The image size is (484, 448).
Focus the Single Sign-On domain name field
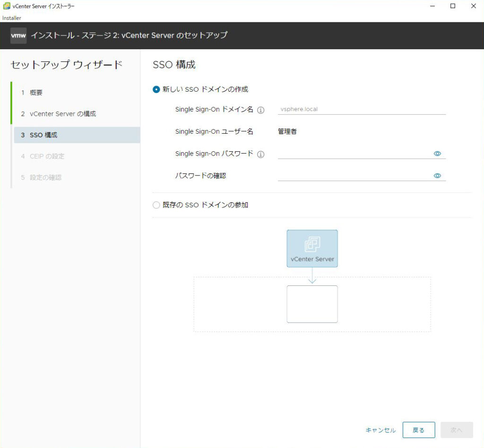point(362,109)
